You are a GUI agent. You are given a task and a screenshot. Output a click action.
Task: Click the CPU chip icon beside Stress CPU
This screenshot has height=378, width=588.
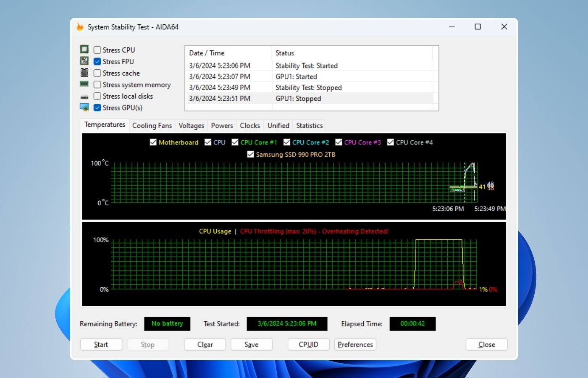(84, 49)
